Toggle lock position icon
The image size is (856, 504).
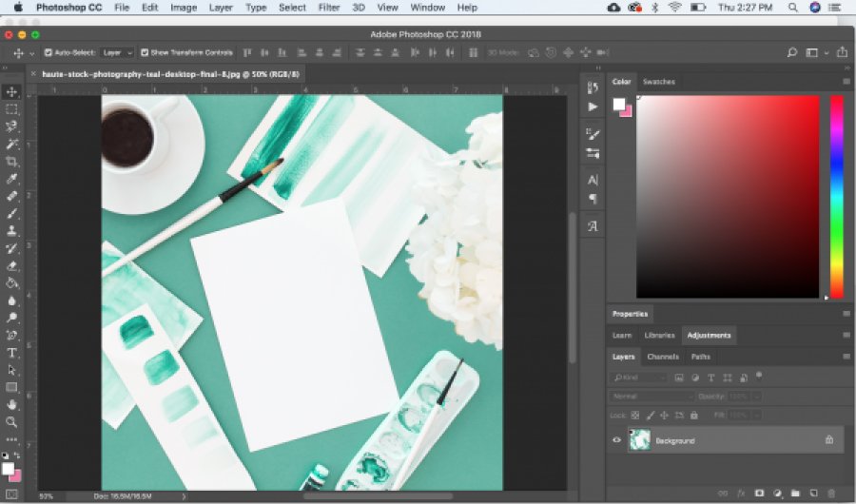665,415
